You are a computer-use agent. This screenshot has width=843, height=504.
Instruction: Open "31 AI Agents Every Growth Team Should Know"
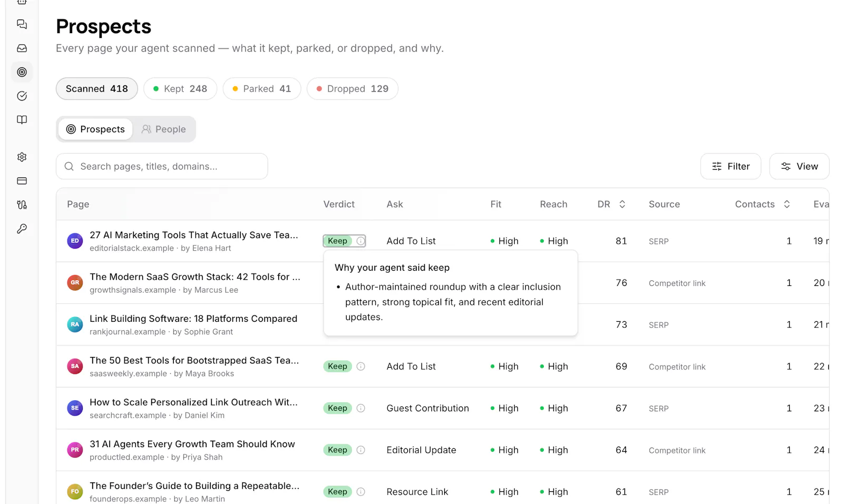(192, 444)
